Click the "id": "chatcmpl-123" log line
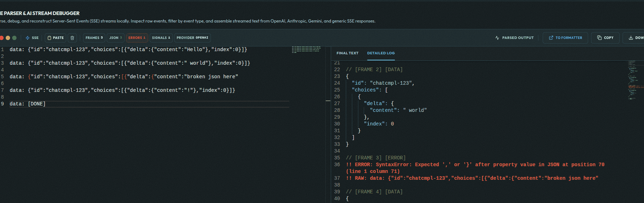 click(383, 83)
